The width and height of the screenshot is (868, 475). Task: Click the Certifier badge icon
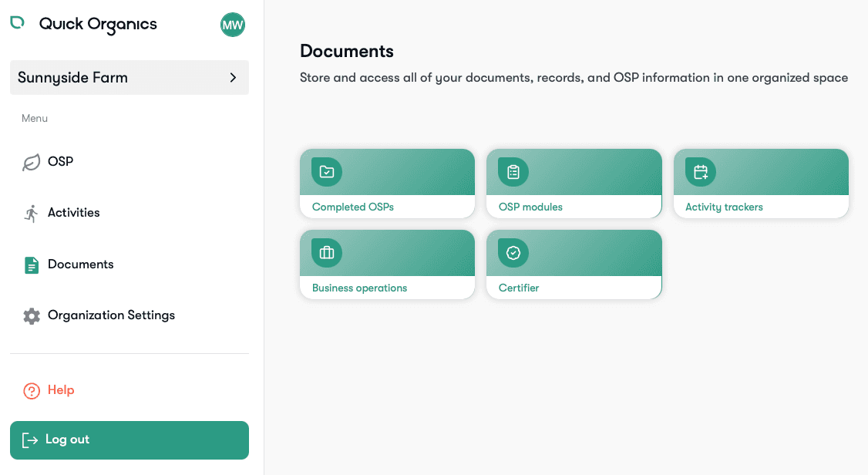(x=512, y=252)
